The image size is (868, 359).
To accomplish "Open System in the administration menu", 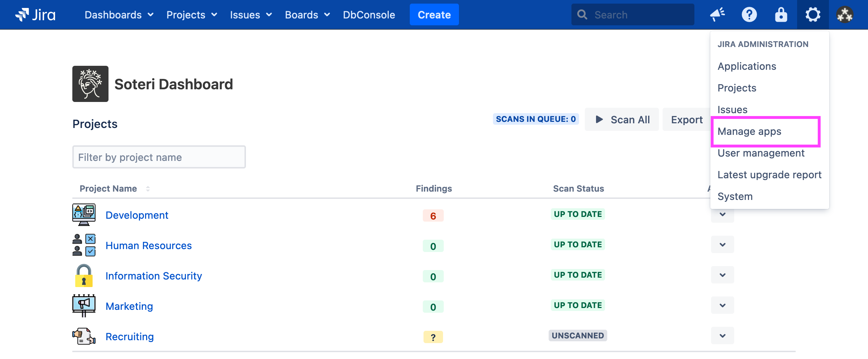I will 735,197.
